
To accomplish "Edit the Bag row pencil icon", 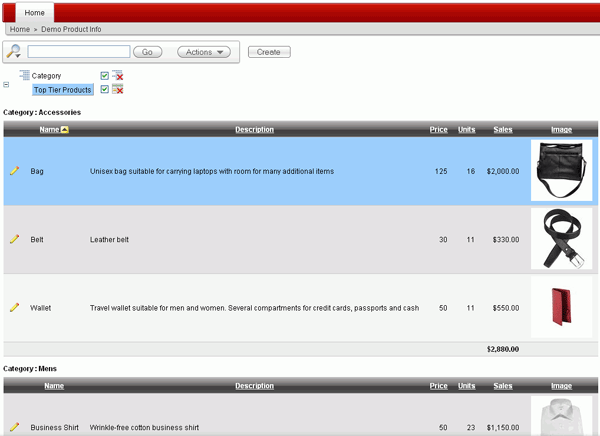I will (x=15, y=171).
